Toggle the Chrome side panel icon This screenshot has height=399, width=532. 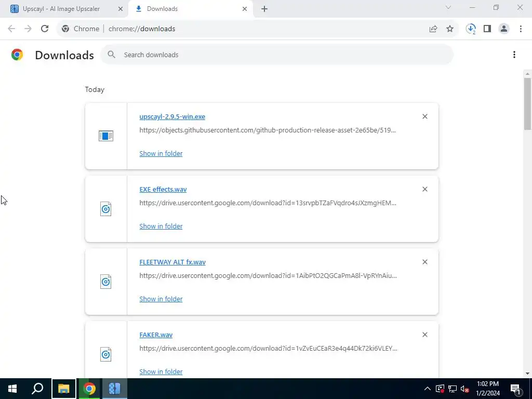(487, 29)
